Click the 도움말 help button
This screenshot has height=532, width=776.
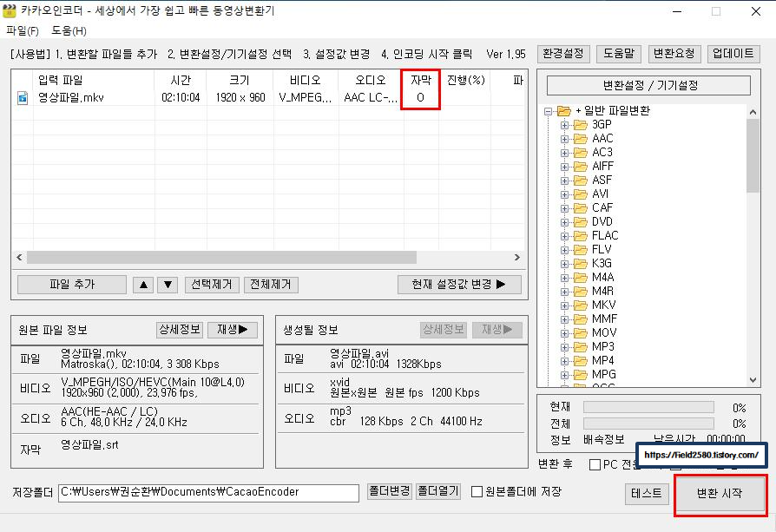(619, 54)
